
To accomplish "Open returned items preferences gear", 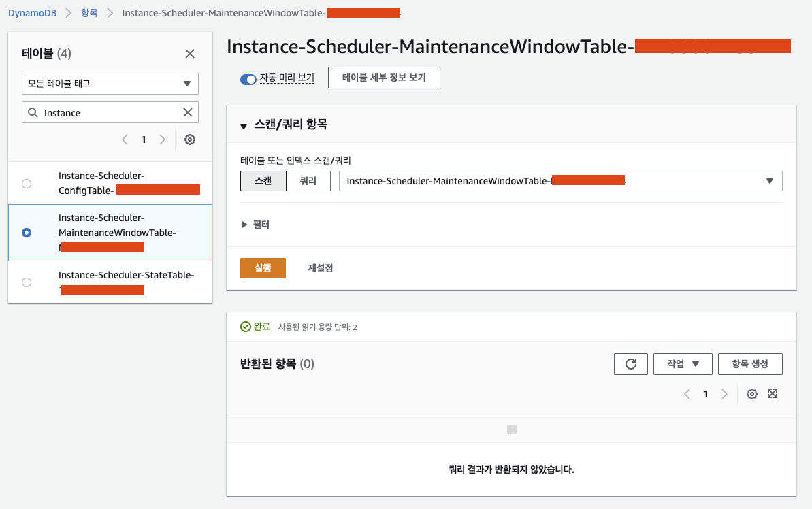I will click(752, 394).
